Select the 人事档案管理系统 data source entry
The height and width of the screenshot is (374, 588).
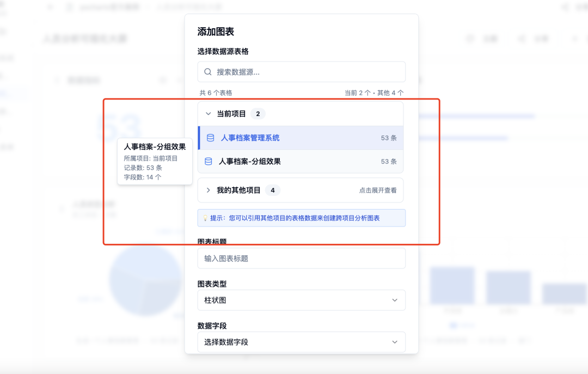250,138
